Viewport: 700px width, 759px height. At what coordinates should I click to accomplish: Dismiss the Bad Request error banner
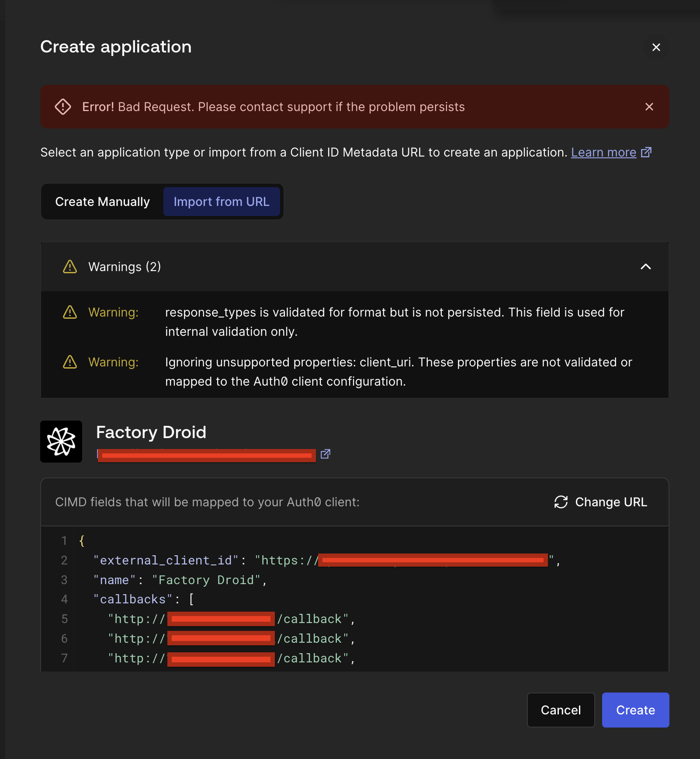tap(649, 107)
